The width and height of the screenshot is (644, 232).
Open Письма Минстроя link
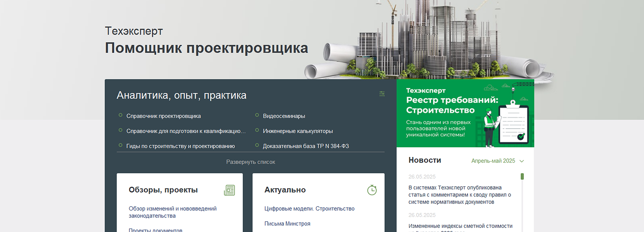point(287,224)
